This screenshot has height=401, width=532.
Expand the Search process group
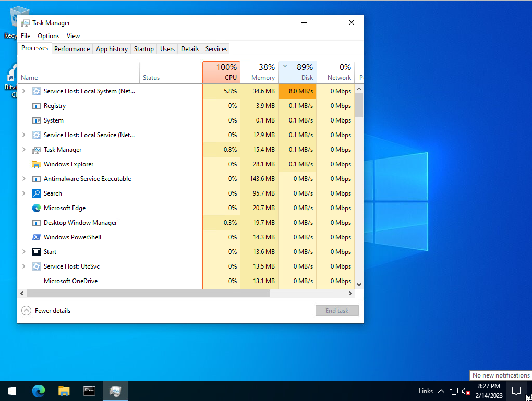(x=24, y=193)
